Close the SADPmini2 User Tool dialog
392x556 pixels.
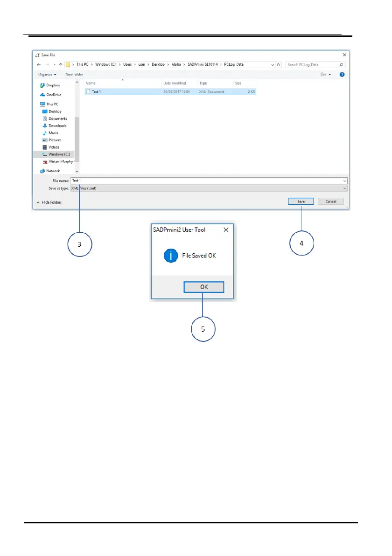226,230
